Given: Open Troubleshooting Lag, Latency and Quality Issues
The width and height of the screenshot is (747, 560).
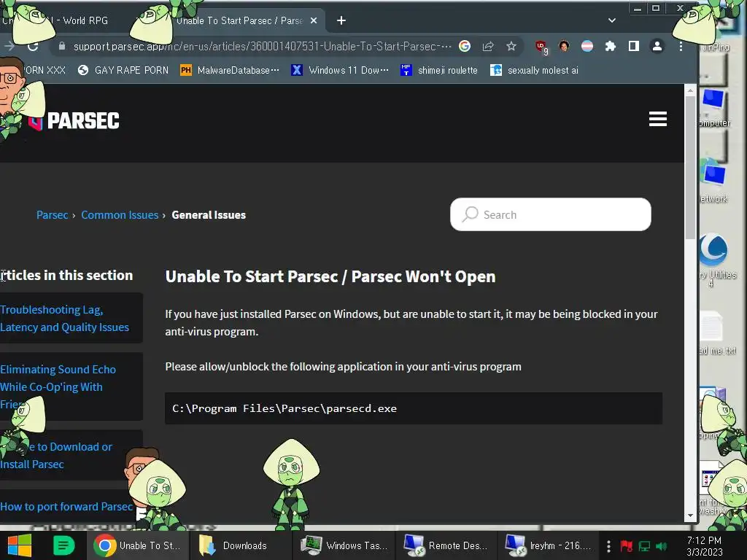Looking at the screenshot, I should pos(64,318).
